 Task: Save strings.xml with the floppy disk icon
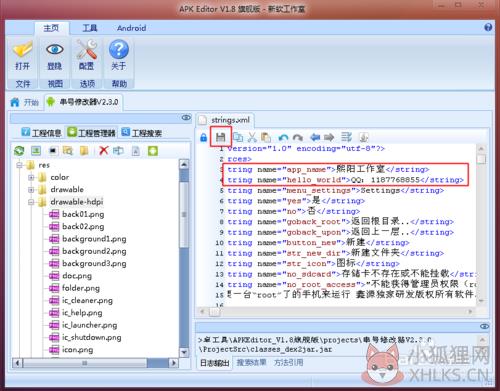pos(220,137)
